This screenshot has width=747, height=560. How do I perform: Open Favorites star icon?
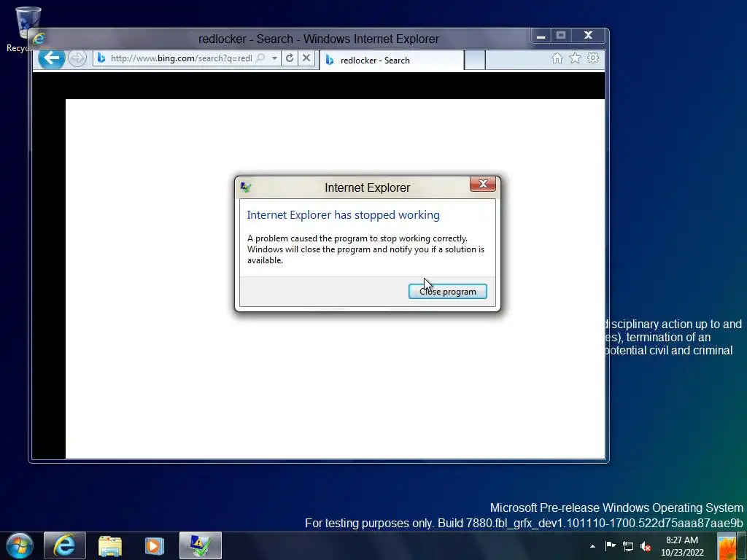click(575, 58)
